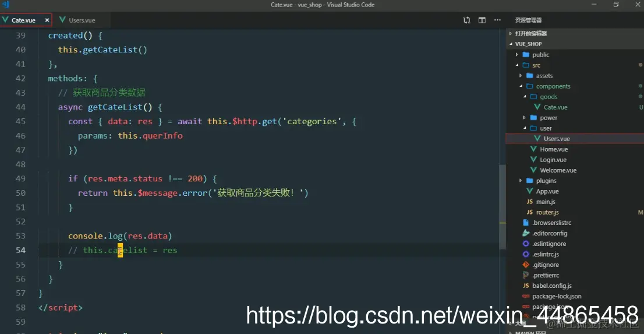
Task: Click the Vue icon beside Welcome.vue
Action: pyautogui.click(x=533, y=170)
